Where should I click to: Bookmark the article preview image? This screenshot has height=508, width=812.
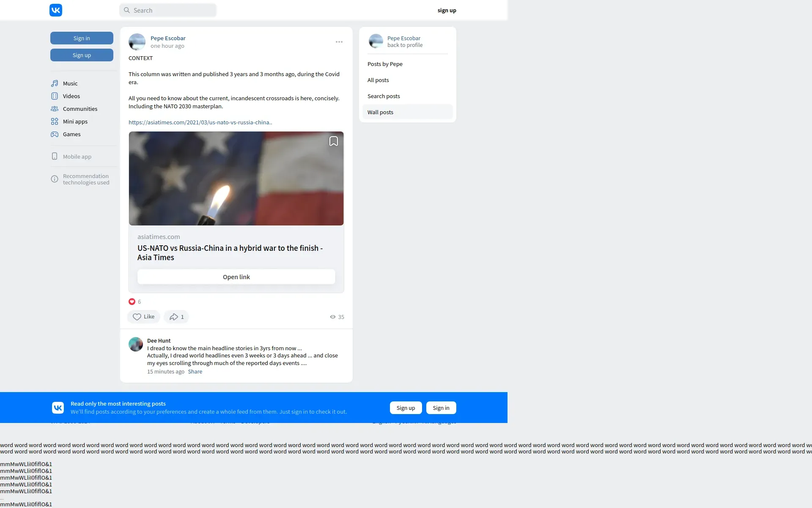coord(333,141)
